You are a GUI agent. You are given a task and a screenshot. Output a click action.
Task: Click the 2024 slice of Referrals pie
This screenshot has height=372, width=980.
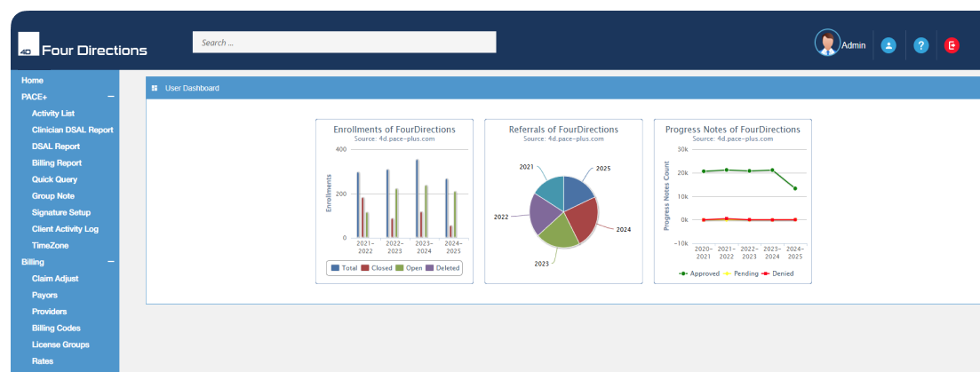pos(578,220)
